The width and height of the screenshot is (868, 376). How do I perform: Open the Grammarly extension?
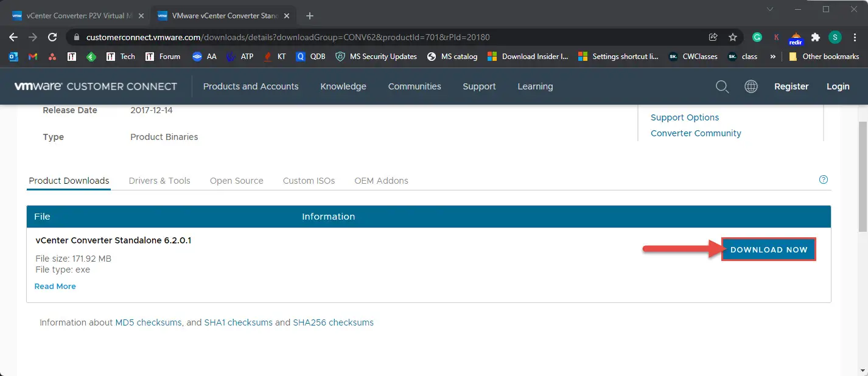(757, 37)
